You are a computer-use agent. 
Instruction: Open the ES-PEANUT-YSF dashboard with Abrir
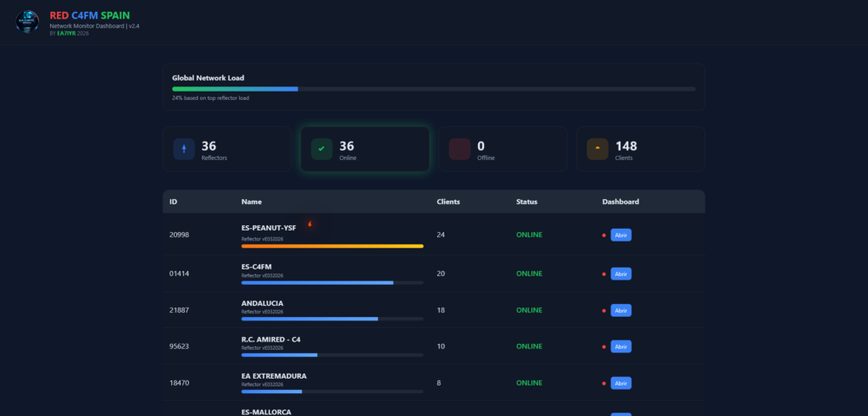621,235
